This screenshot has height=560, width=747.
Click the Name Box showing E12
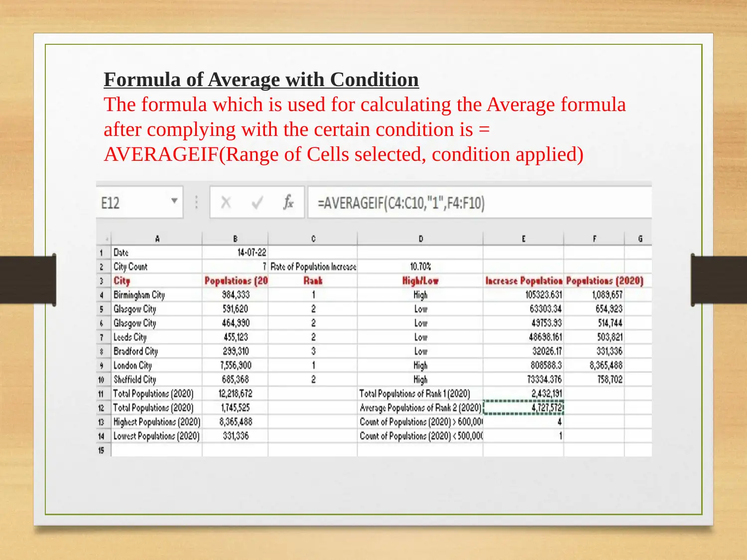(139, 202)
